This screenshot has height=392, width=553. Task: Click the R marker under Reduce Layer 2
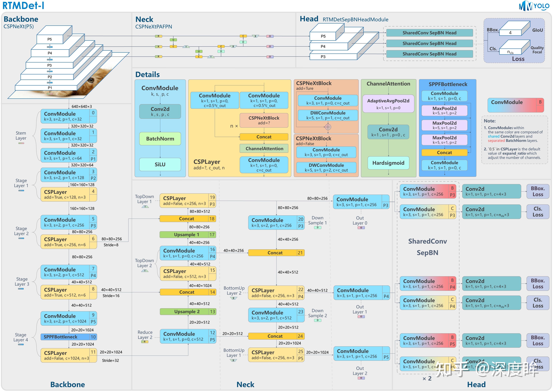(x=145, y=342)
